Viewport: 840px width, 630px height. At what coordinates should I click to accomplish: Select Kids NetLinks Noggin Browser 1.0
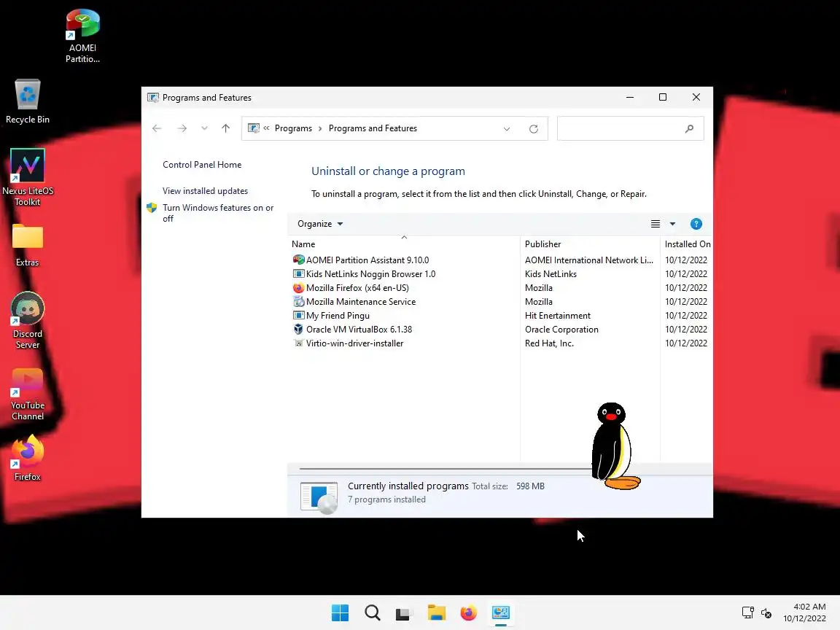[x=370, y=273]
